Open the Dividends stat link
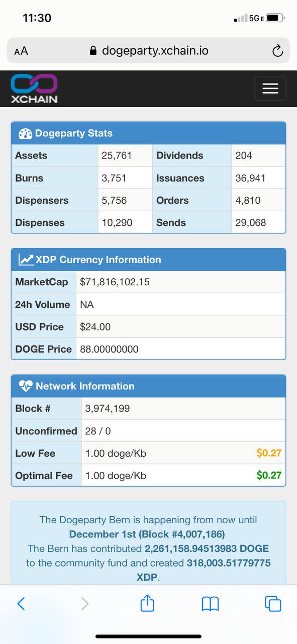 point(180,155)
